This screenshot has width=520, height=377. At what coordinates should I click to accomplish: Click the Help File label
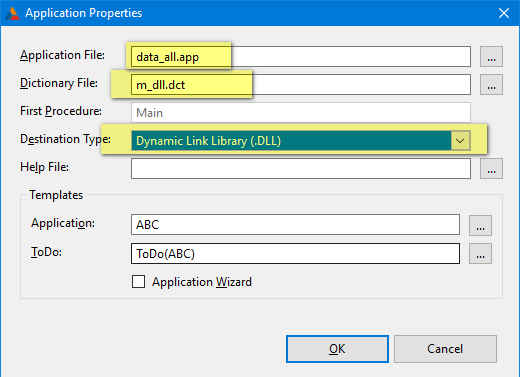[44, 167]
